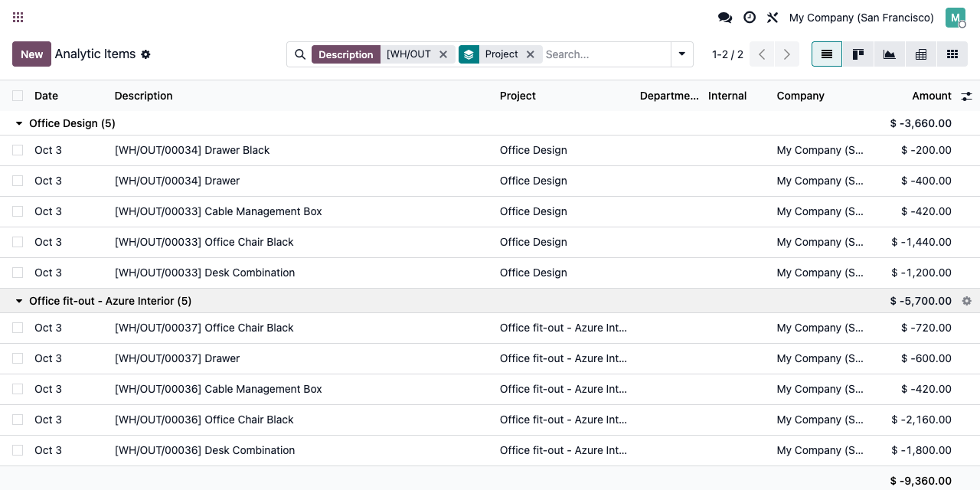The width and height of the screenshot is (980, 490).
Task: Tick the $ -400.00 Drawer row checkbox
Action: tap(18, 181)
